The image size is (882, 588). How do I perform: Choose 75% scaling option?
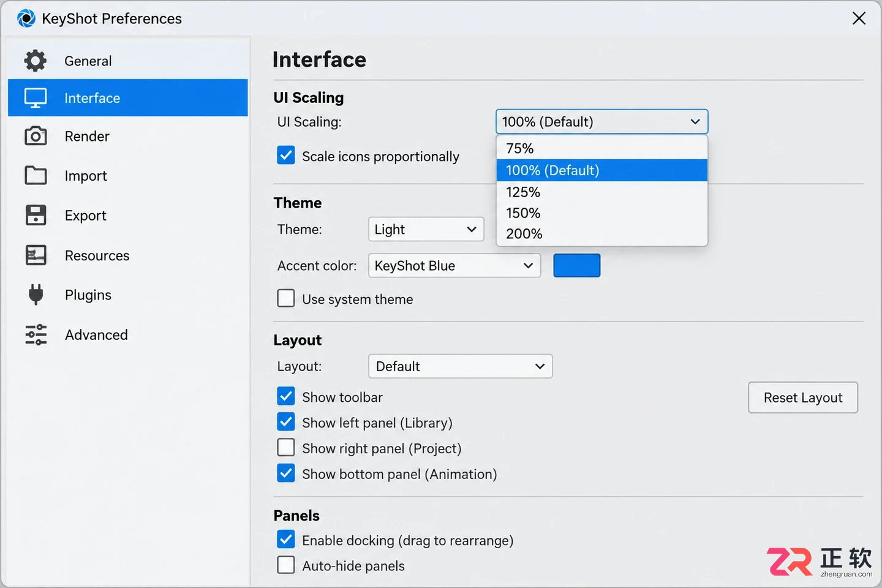tap(601, 148)
